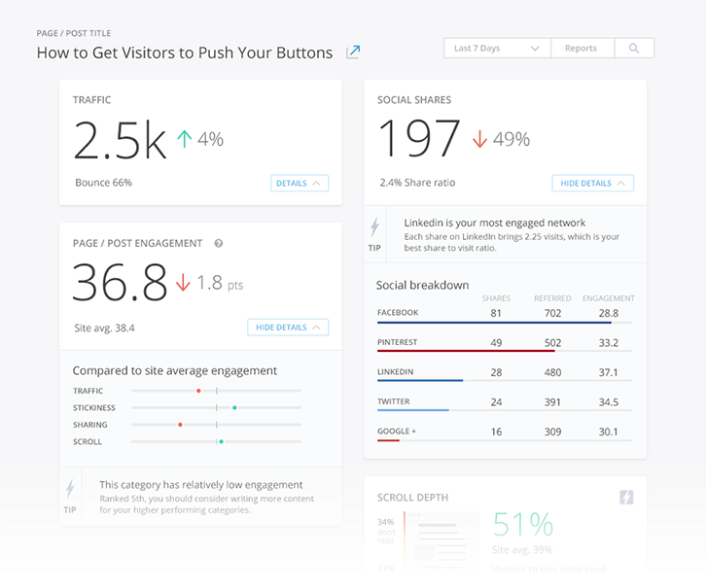Image resolution: width=706 pixels, height=588 pixels.
Task: Click the 197 social shares number
Action: coord(419,138)
